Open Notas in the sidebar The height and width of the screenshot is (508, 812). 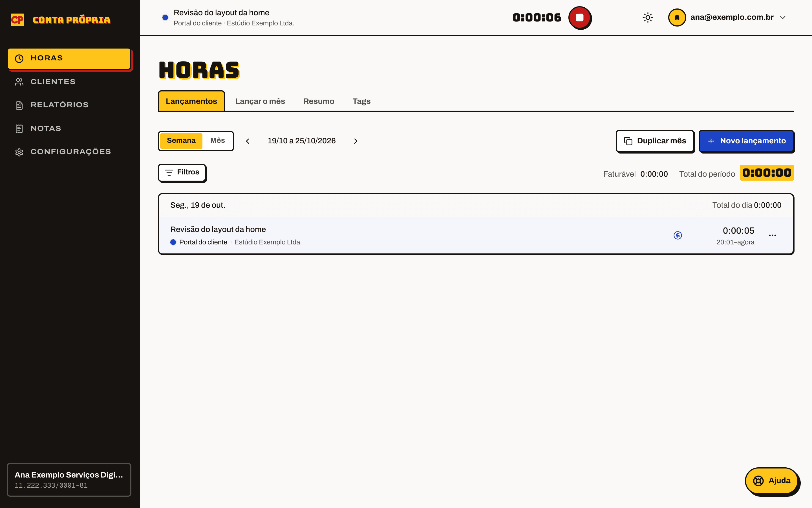(x=69, y=128)
